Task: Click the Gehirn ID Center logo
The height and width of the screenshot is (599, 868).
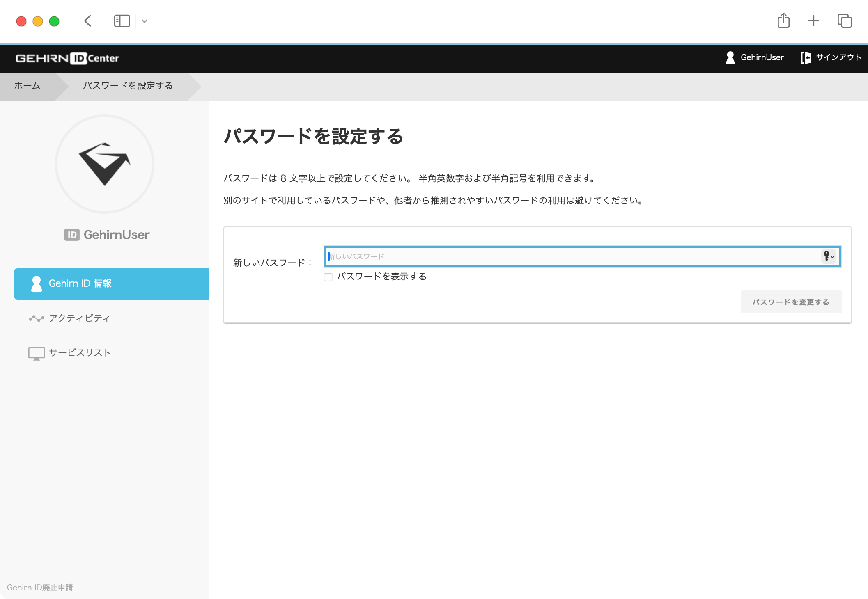Action: pyautogui.click(x=67, y=58)
